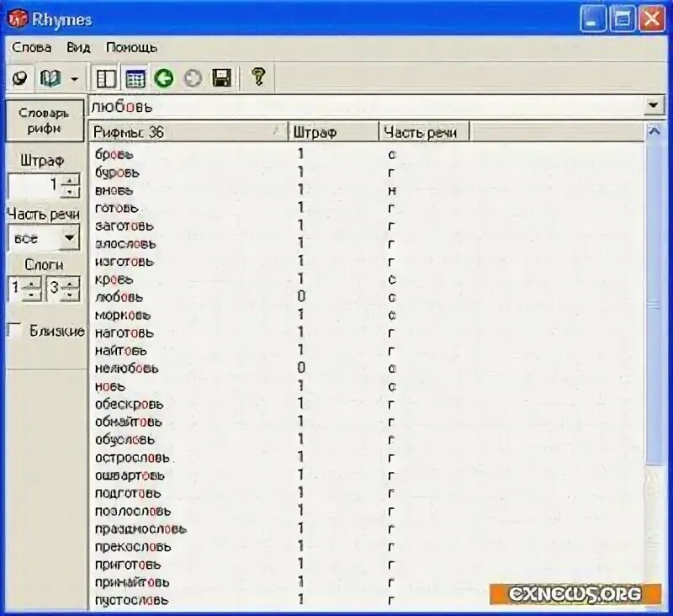Increase the Штраф value
Screen dimensions: 673x616
point(70,180)
